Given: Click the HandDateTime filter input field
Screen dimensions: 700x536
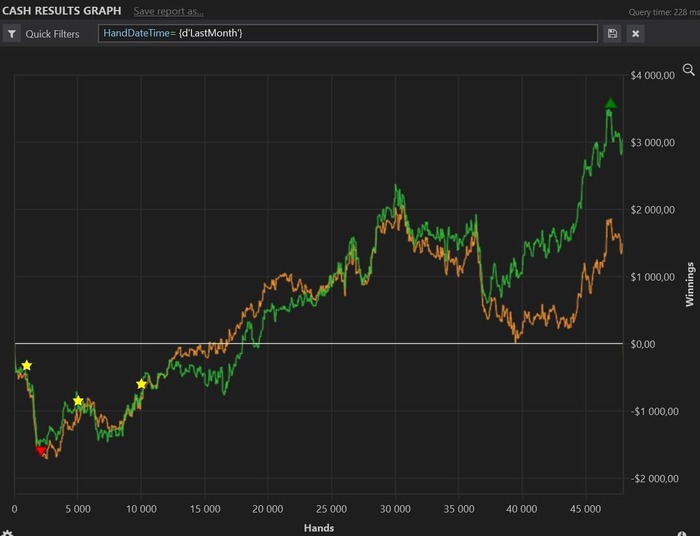Looking at the screenshot, I should [x=348, y=33].
